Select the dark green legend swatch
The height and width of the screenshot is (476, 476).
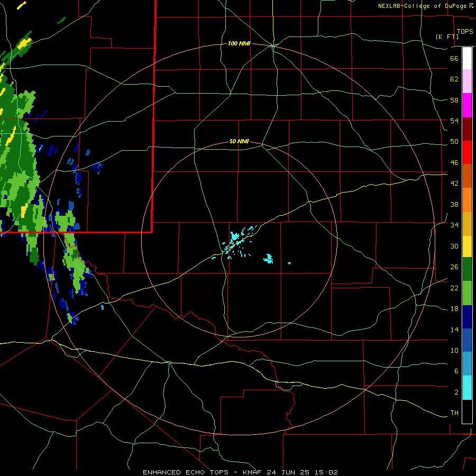(x=467, y=269)
